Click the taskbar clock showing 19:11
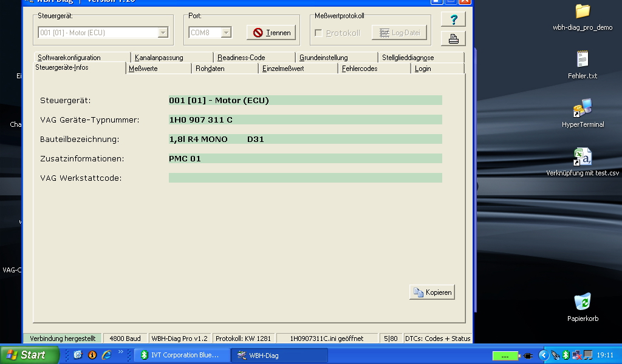The image size is (622, 364). pos(605,355)
